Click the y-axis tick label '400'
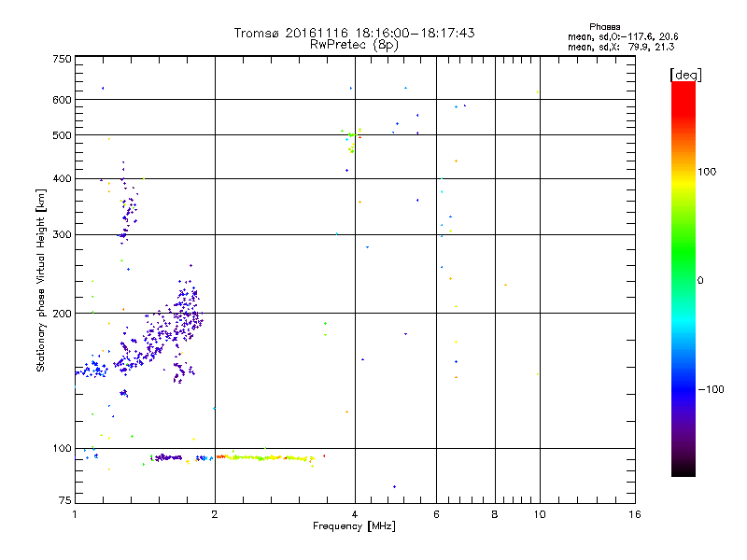Viewport: 747px width, 560px height. coord(62,178)
